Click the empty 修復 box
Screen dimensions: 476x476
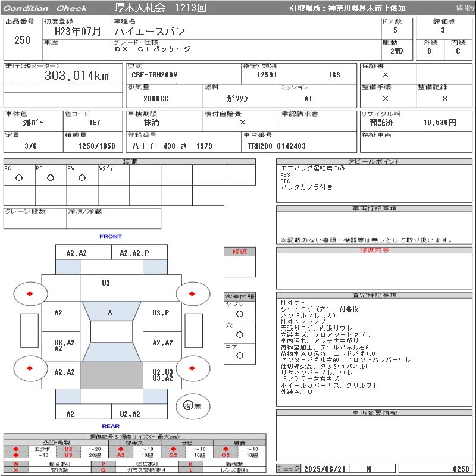click(x=240, y=267)
